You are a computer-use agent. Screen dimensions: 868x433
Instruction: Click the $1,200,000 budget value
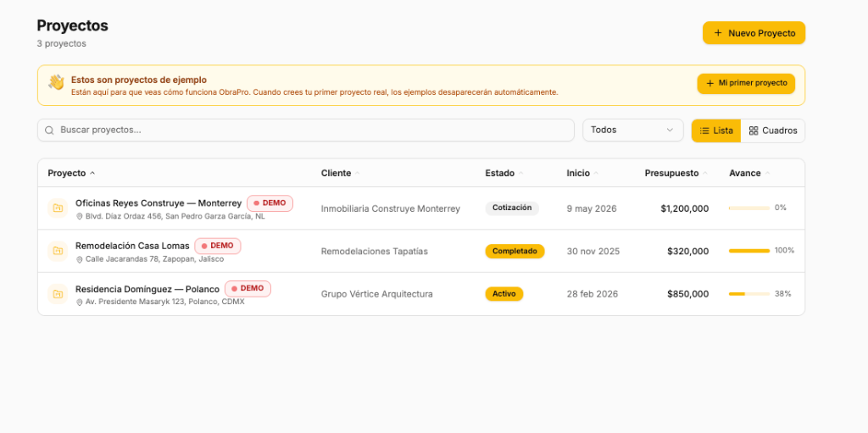(x=684, y=208)
